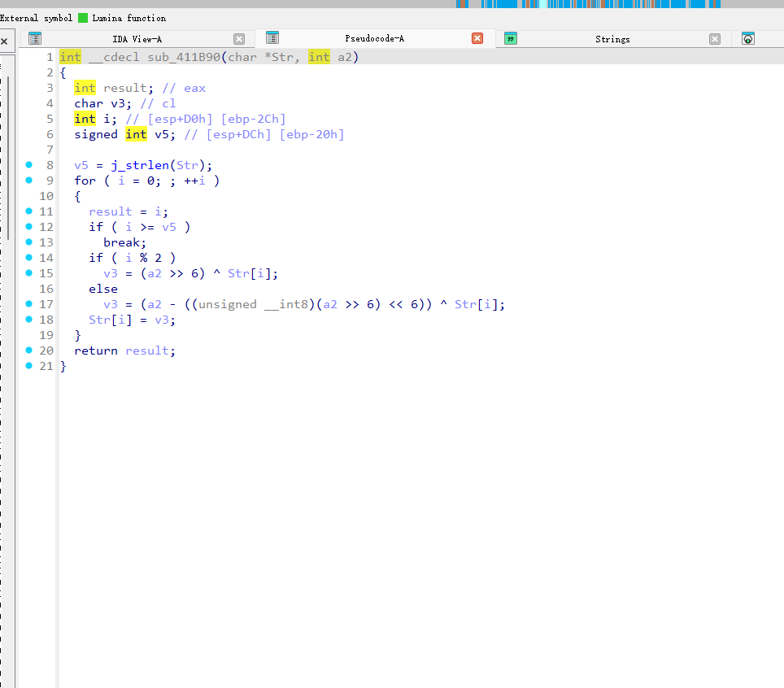Click the IDA View-A tab icon
784x688 pixels.
click(34, 38)
